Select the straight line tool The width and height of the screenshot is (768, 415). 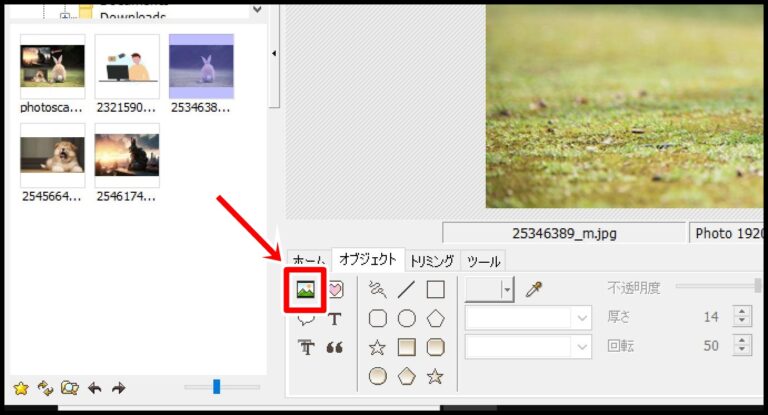point(407,290)
